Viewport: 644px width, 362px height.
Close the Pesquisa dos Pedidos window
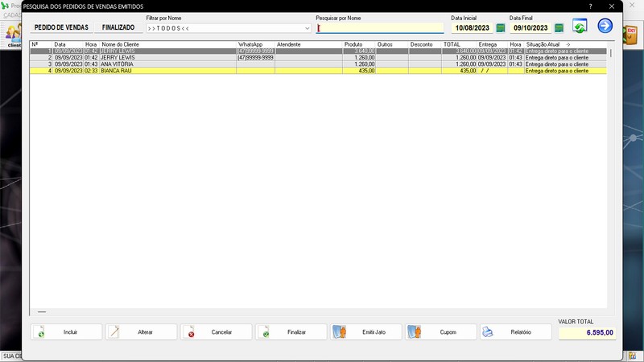pyautogui.click(x=612, y=6)
